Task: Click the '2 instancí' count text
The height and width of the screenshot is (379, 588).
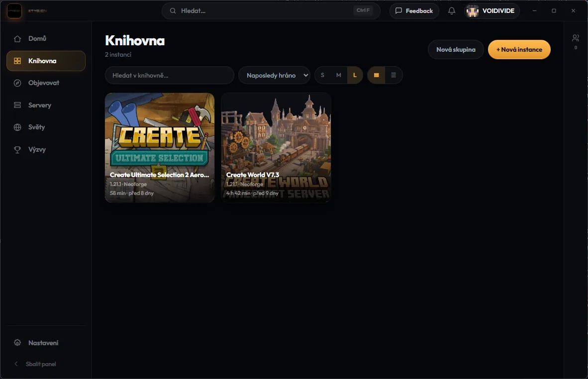Action: pos(118,54)
